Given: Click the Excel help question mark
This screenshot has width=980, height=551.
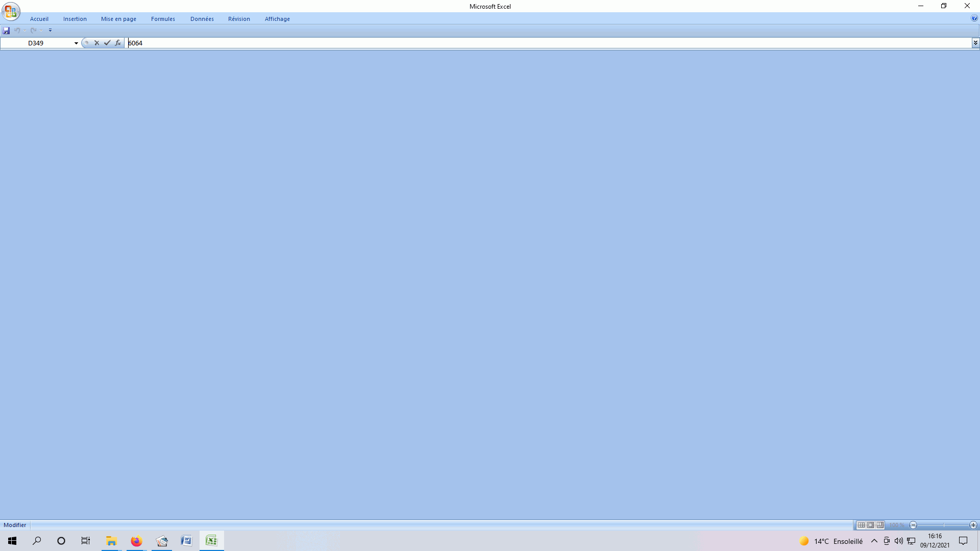Looking at the screenshot, I should [x=974, y=18].
